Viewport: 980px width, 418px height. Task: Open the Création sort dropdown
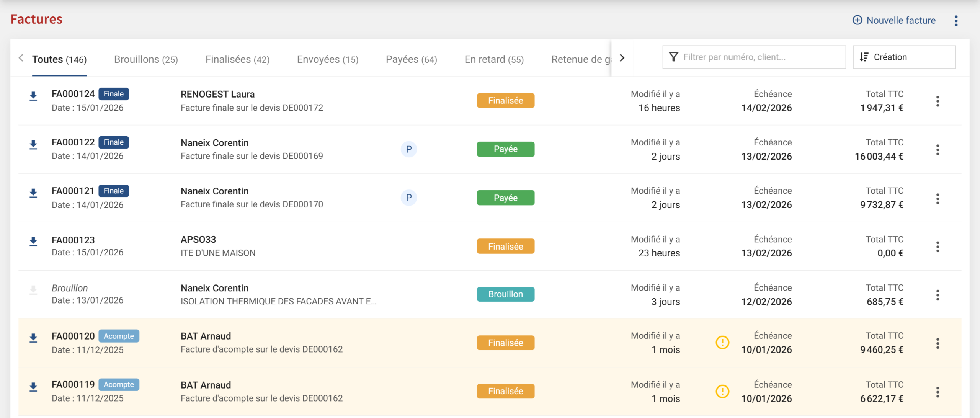tap(904, 57)
